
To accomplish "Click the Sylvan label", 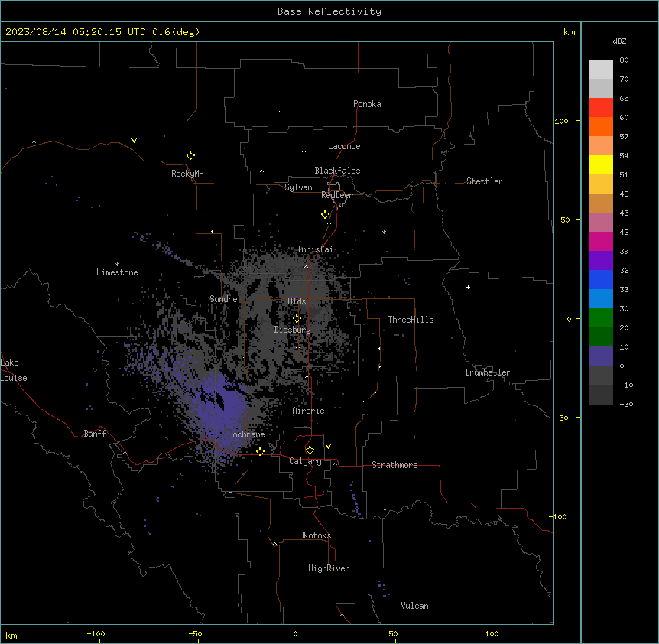I will 298,187.
